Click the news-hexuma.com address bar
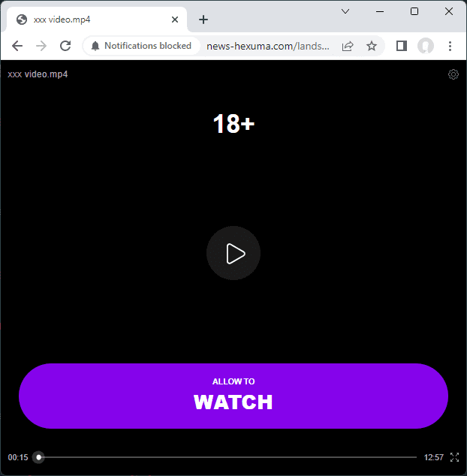 point(268,46)
